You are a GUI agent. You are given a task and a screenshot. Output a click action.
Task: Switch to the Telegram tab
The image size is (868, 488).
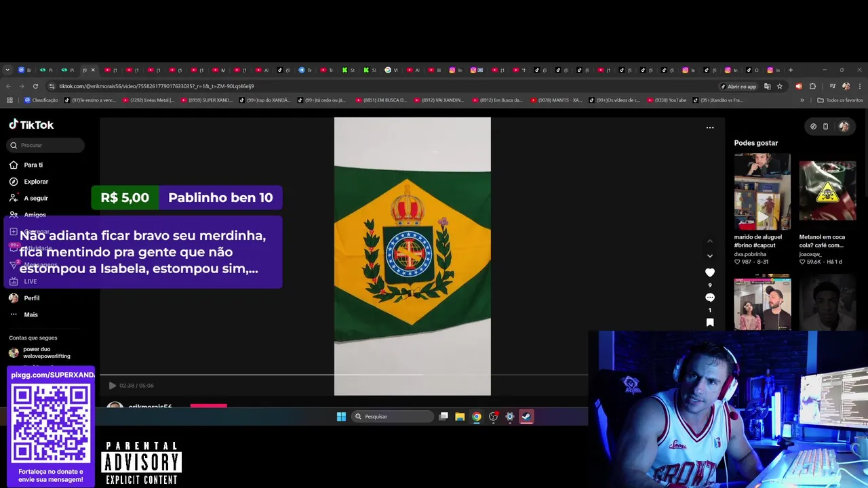[x=305, y=70]
